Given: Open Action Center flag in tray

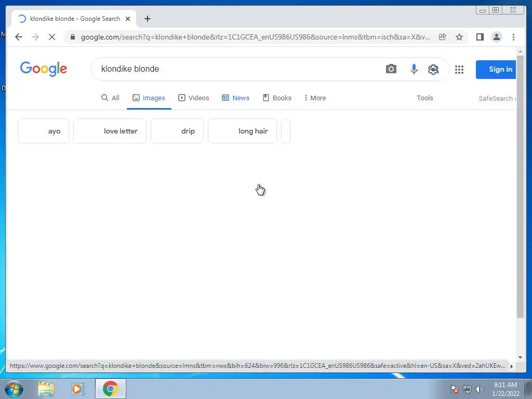Looking at the screenshot, I should coord(454,389).
